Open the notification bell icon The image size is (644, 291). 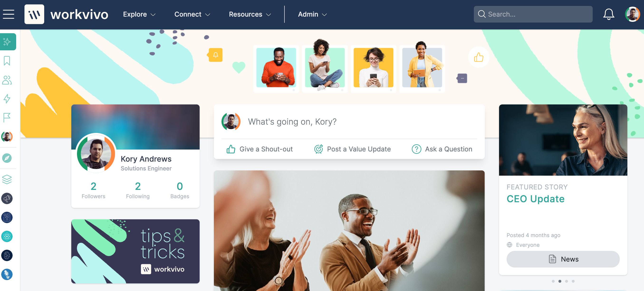pos(609,14)
